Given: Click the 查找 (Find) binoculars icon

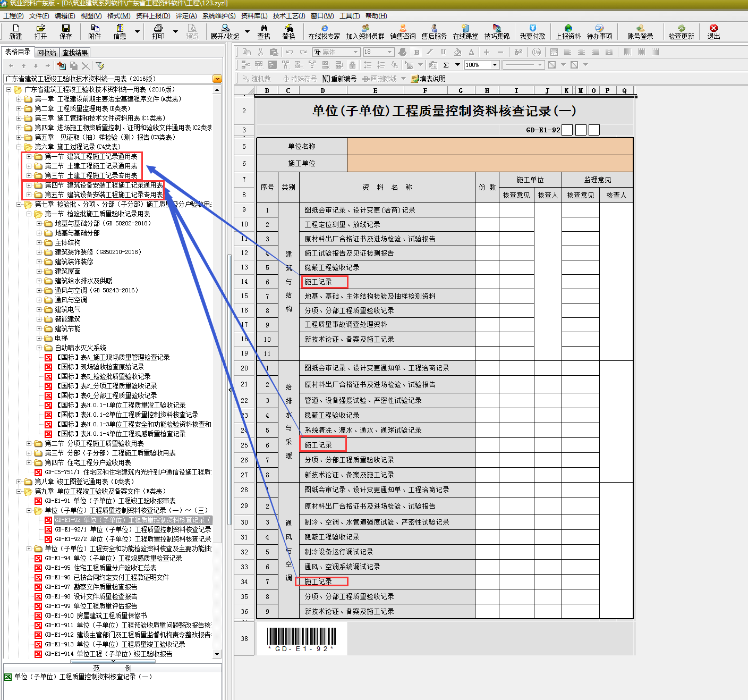Looking at the screenshot, I should point(264,28).
